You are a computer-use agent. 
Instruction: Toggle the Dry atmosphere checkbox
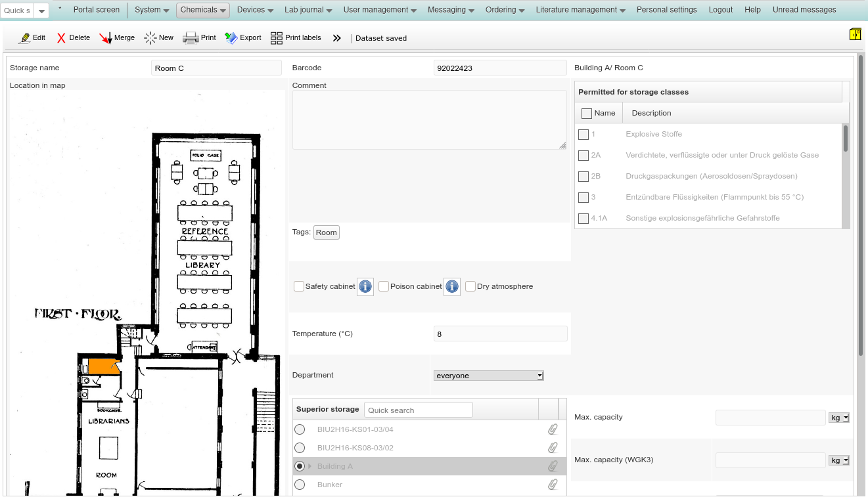(x=470, y=286)
